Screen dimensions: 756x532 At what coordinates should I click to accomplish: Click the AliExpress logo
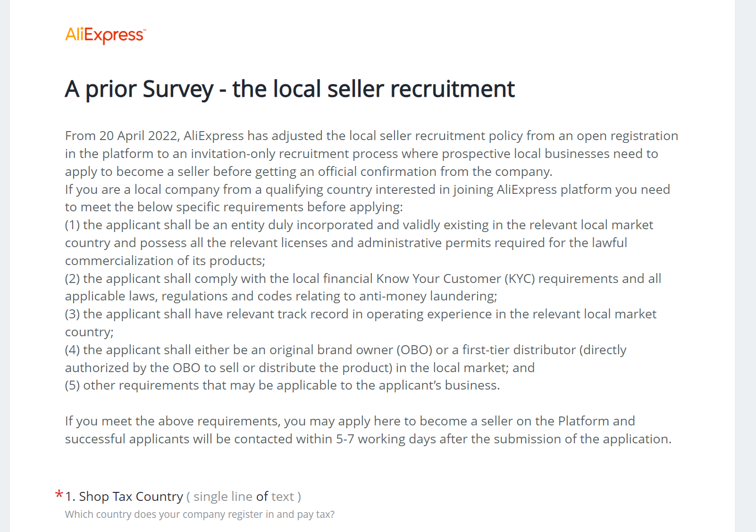tap(106, 35)
